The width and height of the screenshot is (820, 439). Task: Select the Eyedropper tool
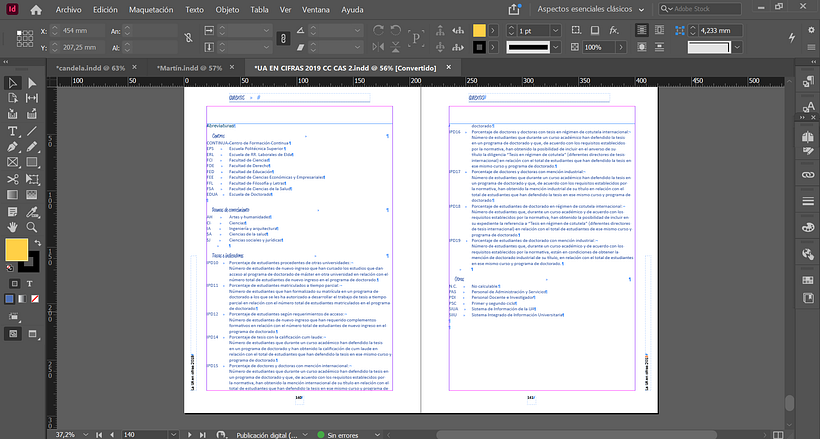(x=32, y=211)
